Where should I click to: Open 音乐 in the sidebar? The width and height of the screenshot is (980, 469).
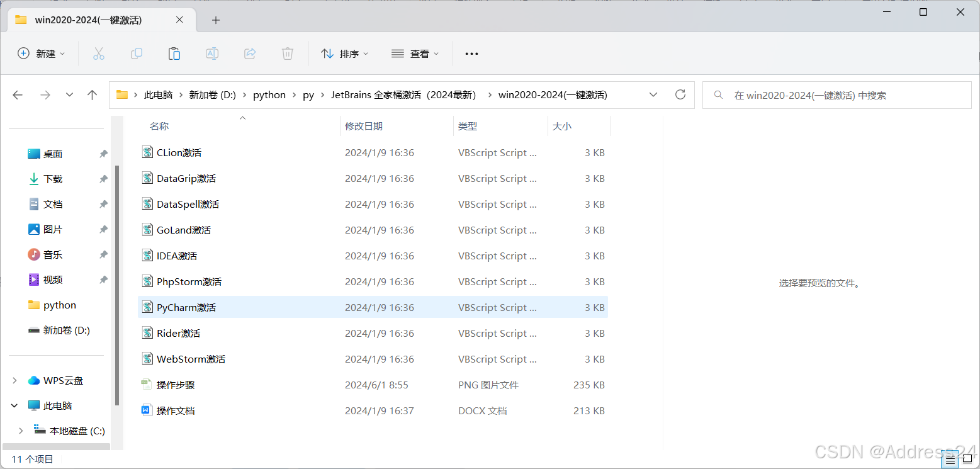point(53,254)
